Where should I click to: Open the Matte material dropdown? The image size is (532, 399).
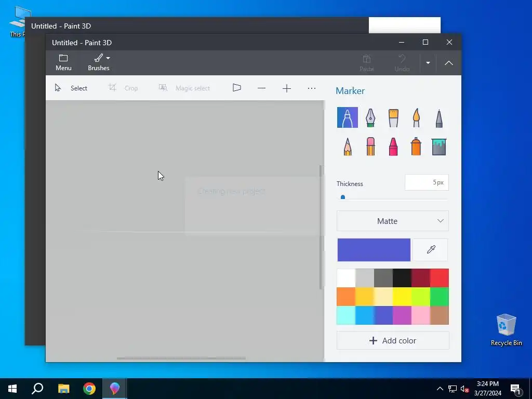(393, 221)
